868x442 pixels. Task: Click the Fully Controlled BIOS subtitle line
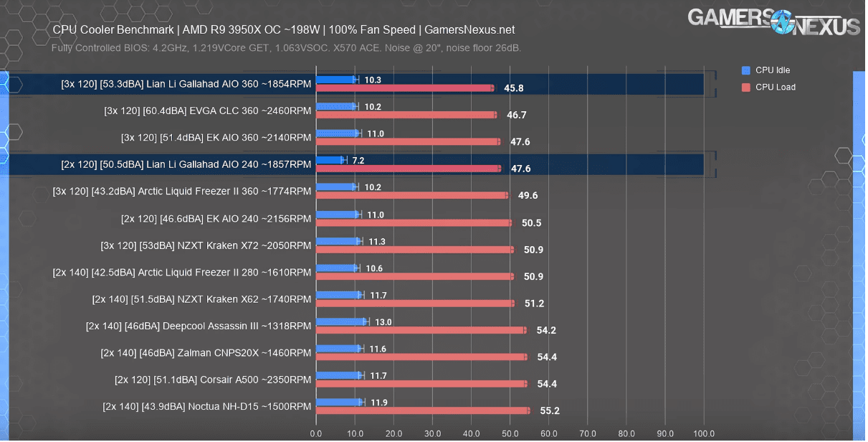[x=287, y=48]
